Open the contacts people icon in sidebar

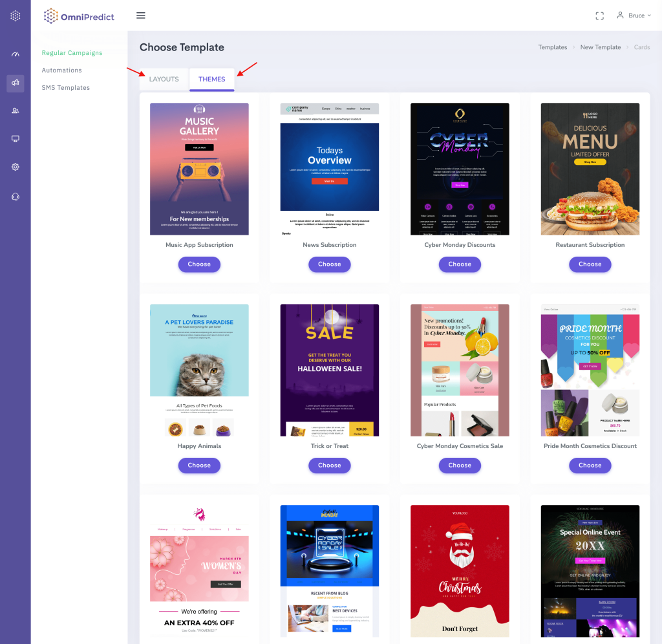[x=16, y=111]
